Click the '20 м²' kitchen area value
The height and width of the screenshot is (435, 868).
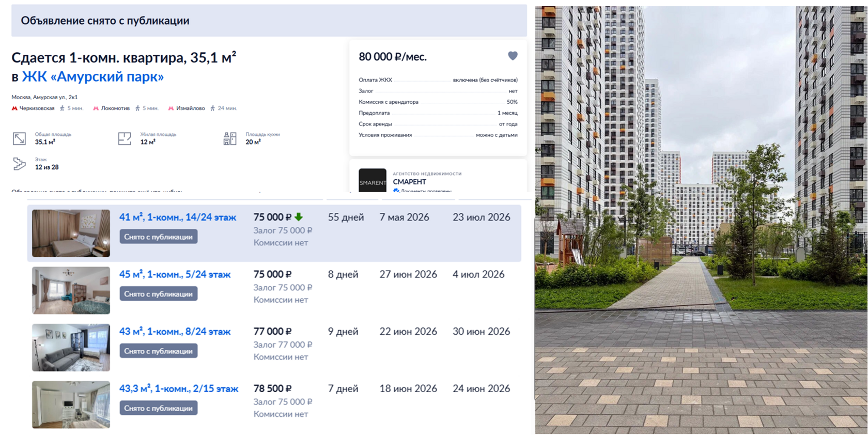(x=253, y=142)
